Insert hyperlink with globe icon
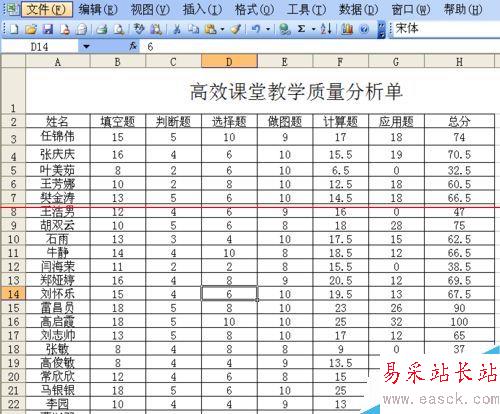The height and width of the screenshot is (414, 500). pyautogui.click(x=285, y=29)
